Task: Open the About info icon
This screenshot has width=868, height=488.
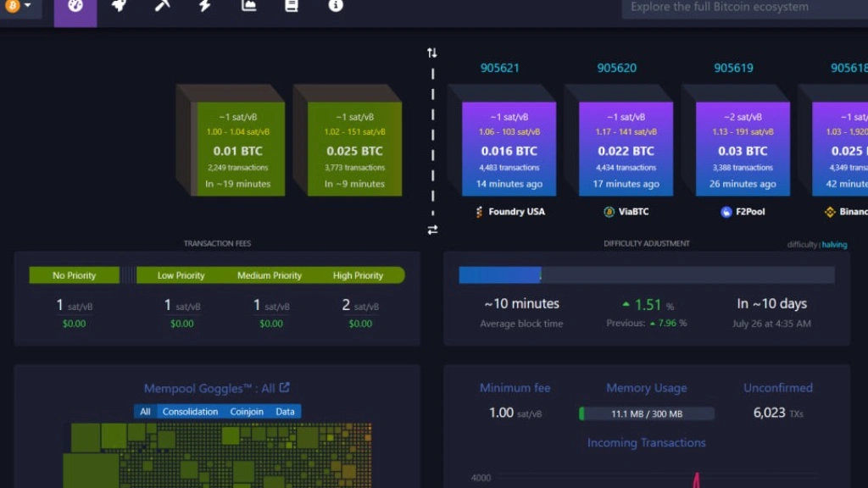Action: point(336,6)
